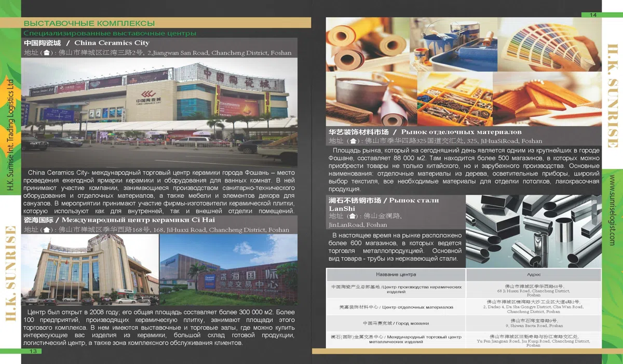The image size is (623, 364).
Task: Open the large China Ceramics City building photo
Action: (159, 112)
